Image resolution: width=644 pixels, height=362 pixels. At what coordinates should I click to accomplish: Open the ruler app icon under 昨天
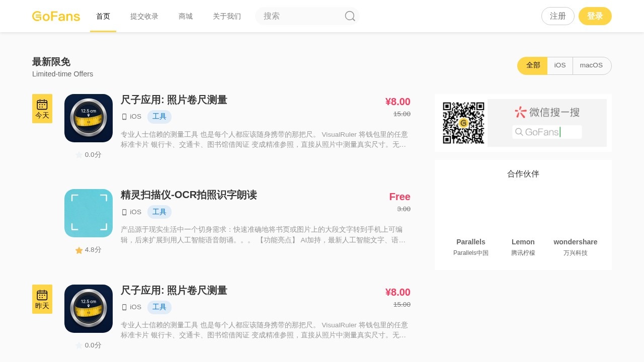coord(89,309)
